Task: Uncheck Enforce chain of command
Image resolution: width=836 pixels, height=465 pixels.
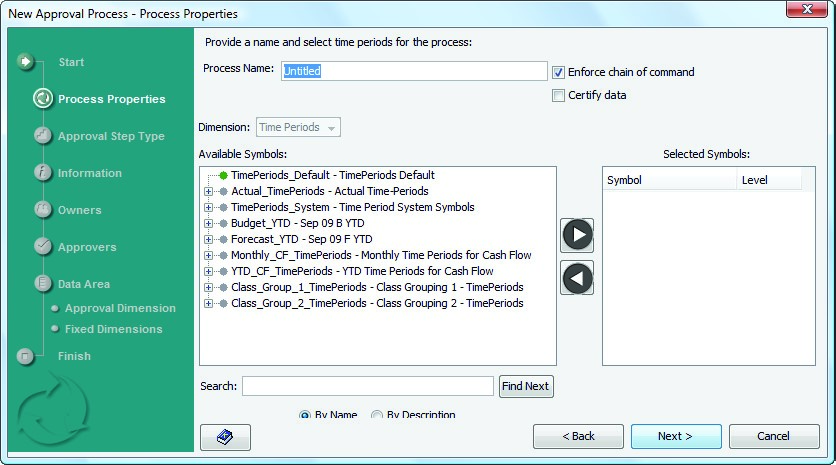Action: pyautogui.click(x=558, y=72)
